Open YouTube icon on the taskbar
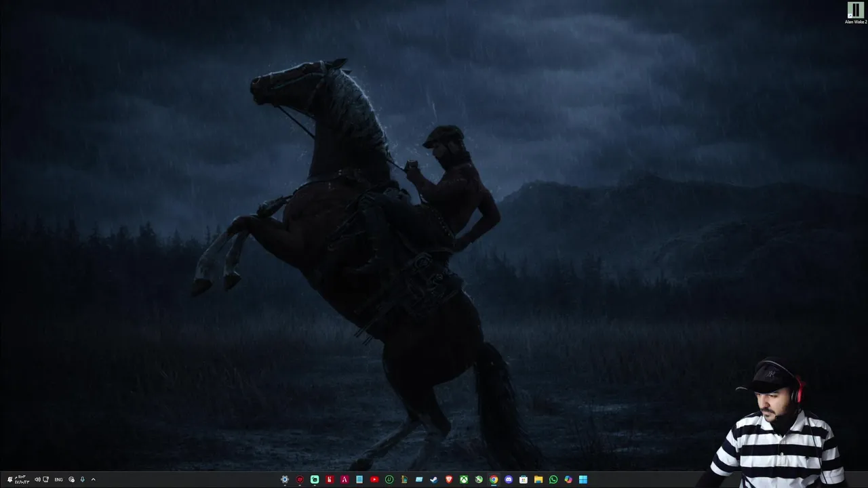This screenshot has width=868, height=488. point(374,479)
